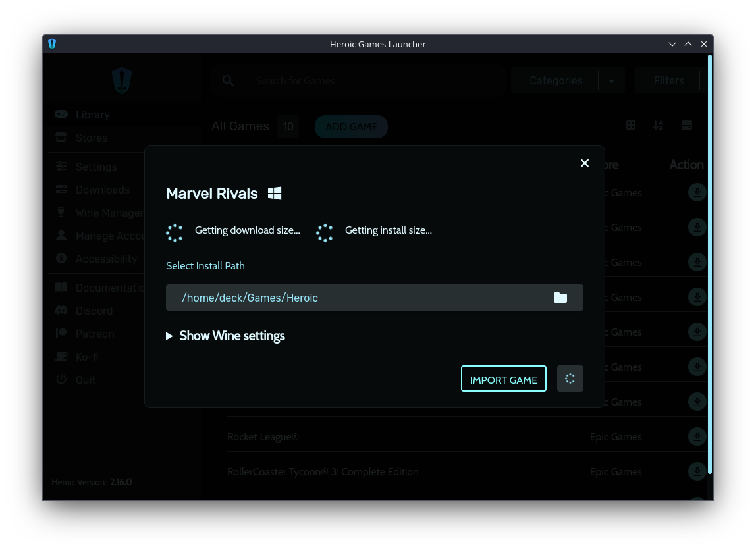756x551 pixels.
Task: Click the search magnifier icon
Action: tap(229, 80)
